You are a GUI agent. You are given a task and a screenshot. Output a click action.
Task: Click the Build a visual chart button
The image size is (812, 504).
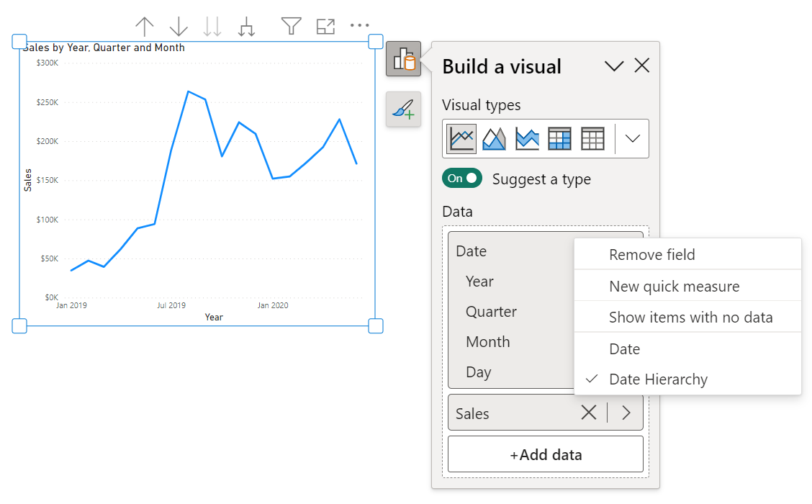coord(403,58)
